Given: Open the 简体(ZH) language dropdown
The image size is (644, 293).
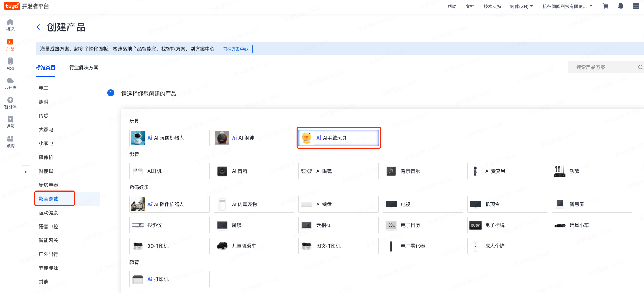Looking at the screenshot, I should point(521,6).
